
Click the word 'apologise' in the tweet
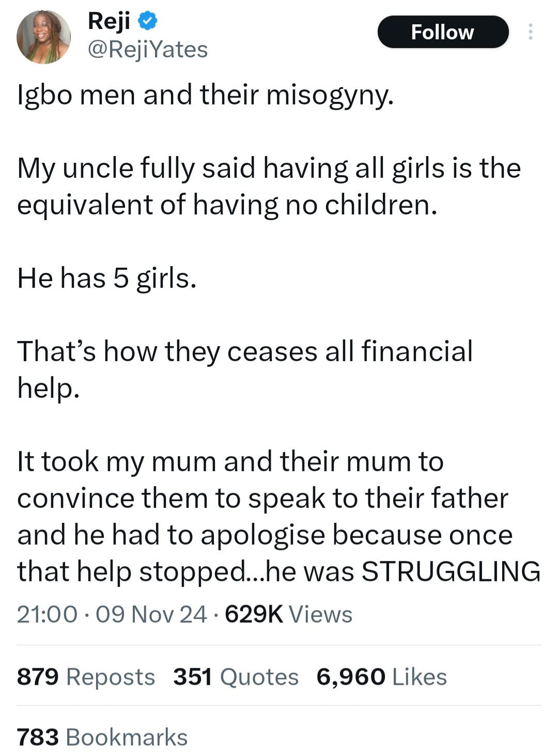click(x=262, y=535)
